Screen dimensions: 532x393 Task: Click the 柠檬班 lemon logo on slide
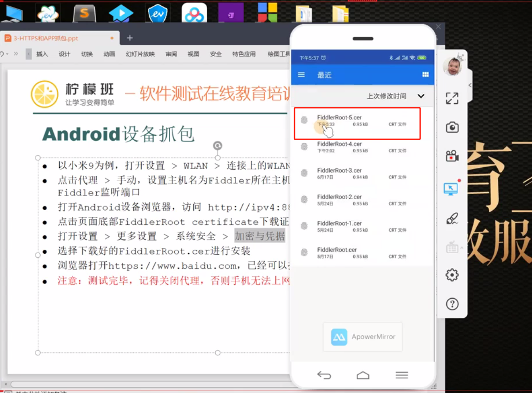45,94
